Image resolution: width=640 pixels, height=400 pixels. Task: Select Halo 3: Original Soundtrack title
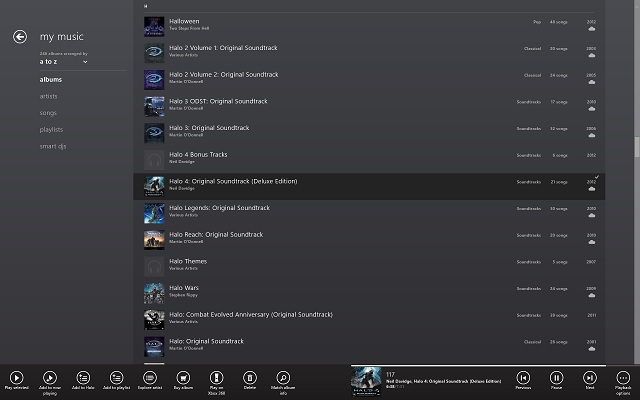tap(209, 128)
